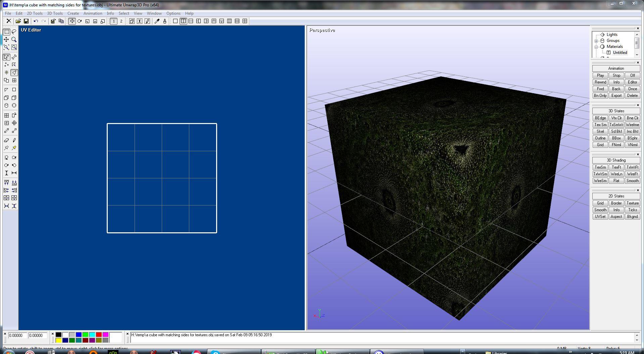Apply Flat shading in 3D Shading
The height and width of the screenshot is (354, 644).
pyautogui.click(x=616, y=181)
